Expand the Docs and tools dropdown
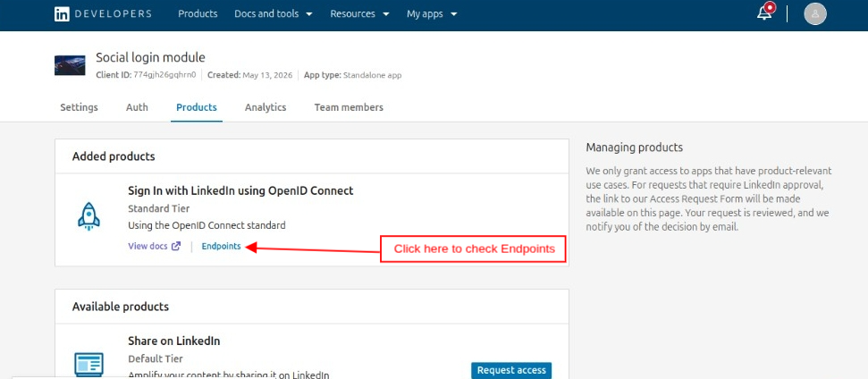Image resolution: width=868 pixels, height=379 pixels. click(274, 13)
